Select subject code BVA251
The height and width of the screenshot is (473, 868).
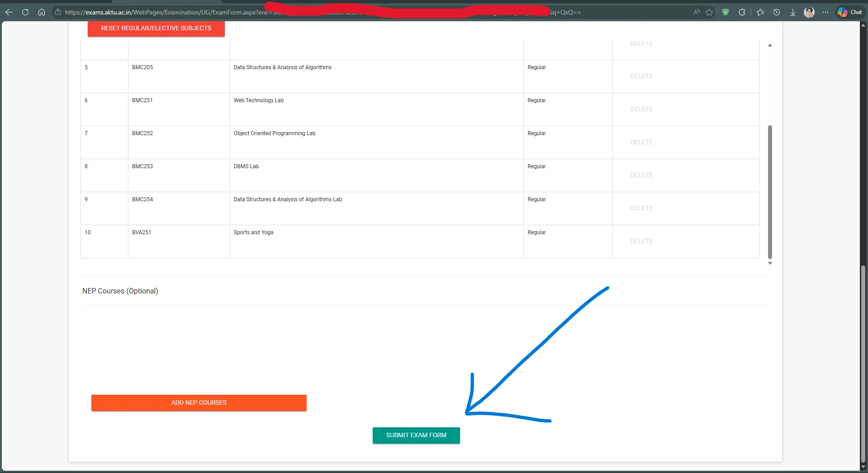click(142, 232)
